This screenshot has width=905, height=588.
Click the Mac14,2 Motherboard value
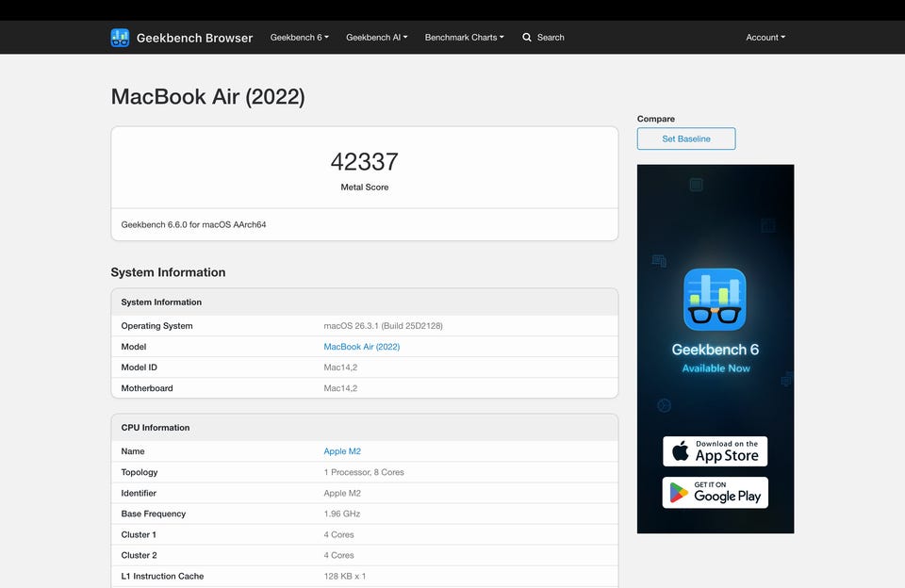point(340,388)
